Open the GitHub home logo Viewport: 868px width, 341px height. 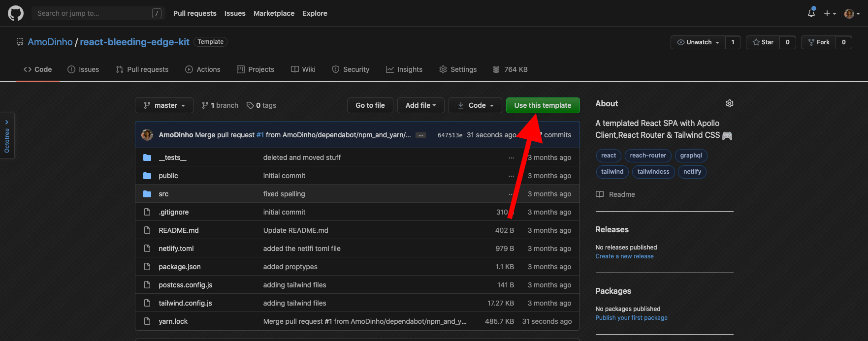point(16,13)
